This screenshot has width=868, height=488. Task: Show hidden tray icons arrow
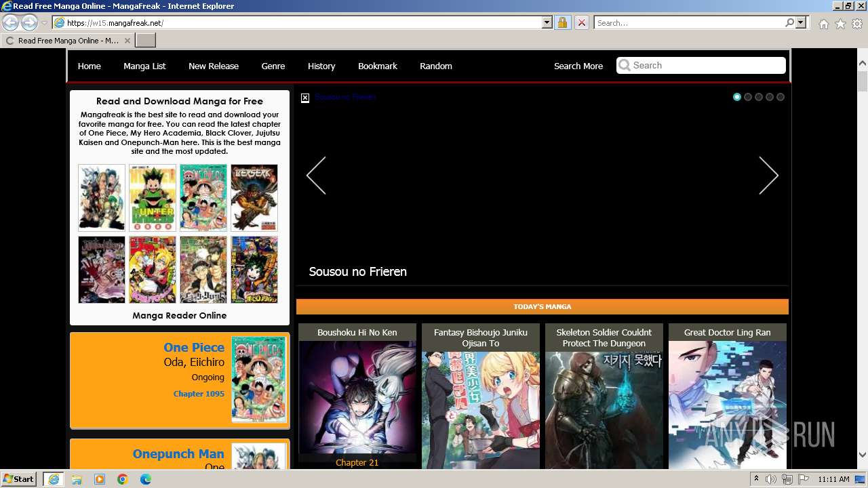click(756, 479)
